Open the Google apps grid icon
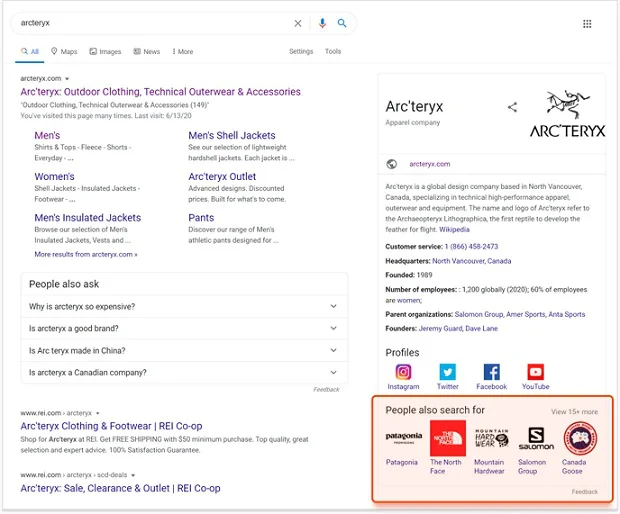Screen dimensions: 620x514 click(587, 24)
